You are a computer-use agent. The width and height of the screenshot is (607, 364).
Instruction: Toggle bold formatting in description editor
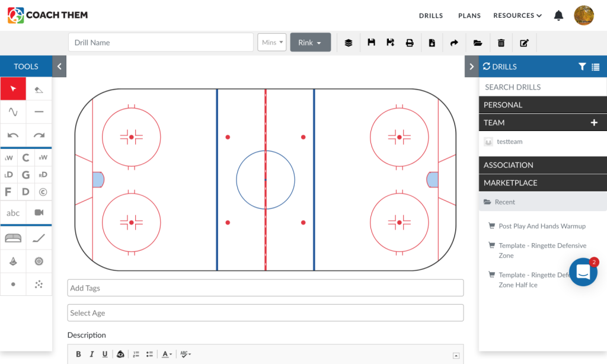coord(78,355)
